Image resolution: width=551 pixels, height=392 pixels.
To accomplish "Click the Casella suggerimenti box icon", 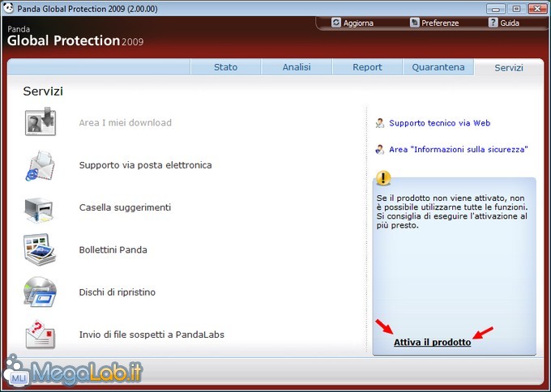I will (39, 210).
